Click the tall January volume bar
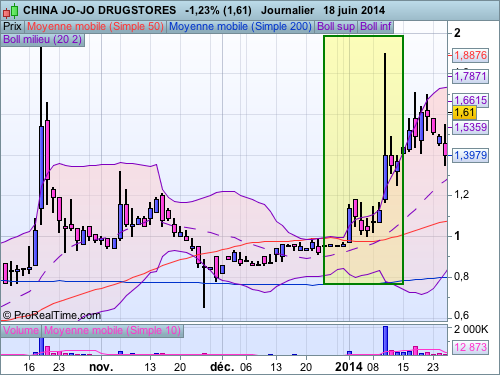Image resolution: width=500 pixels, height=375 pixels. [x=385, y=340]
